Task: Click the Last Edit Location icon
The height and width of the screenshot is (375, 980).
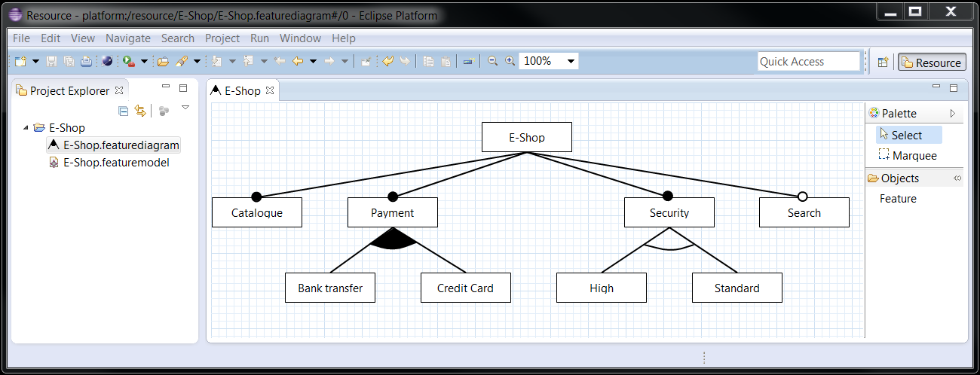Action: coord(280,62)
